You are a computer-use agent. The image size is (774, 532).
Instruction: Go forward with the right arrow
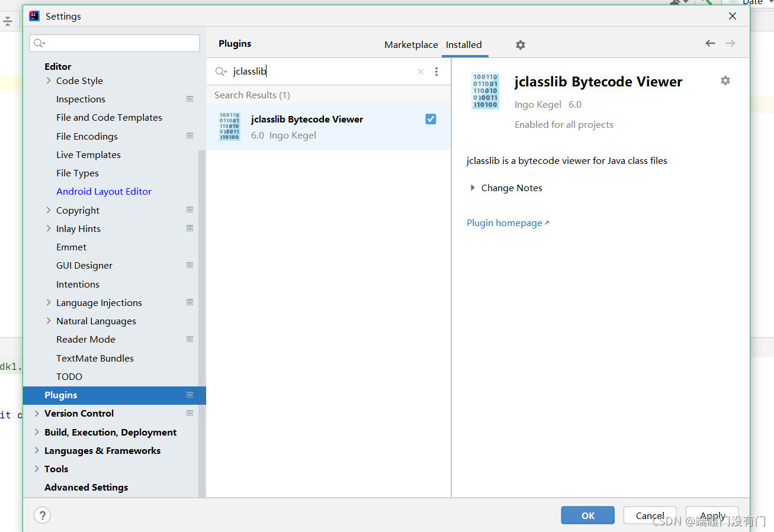tap(730, 43)
